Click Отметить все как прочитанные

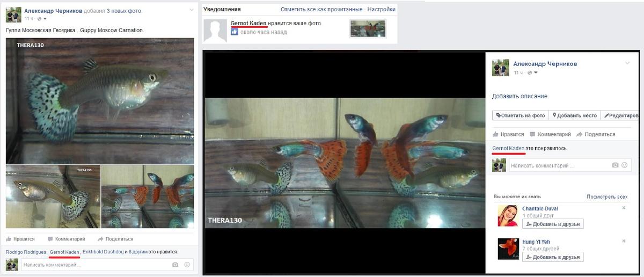321,10
